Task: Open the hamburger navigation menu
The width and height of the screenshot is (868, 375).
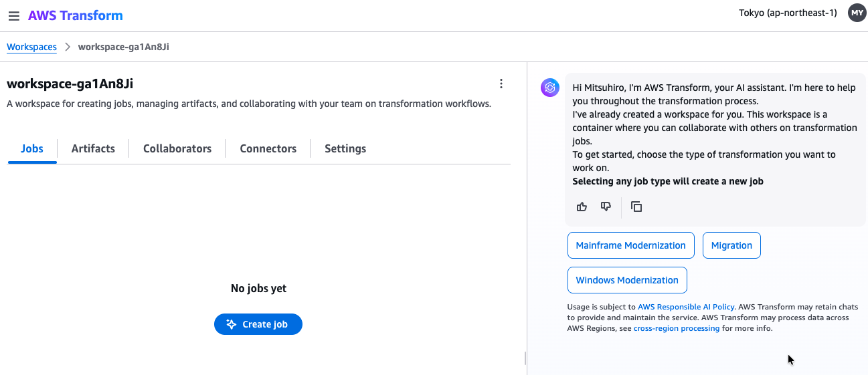Action: [13, 15]
